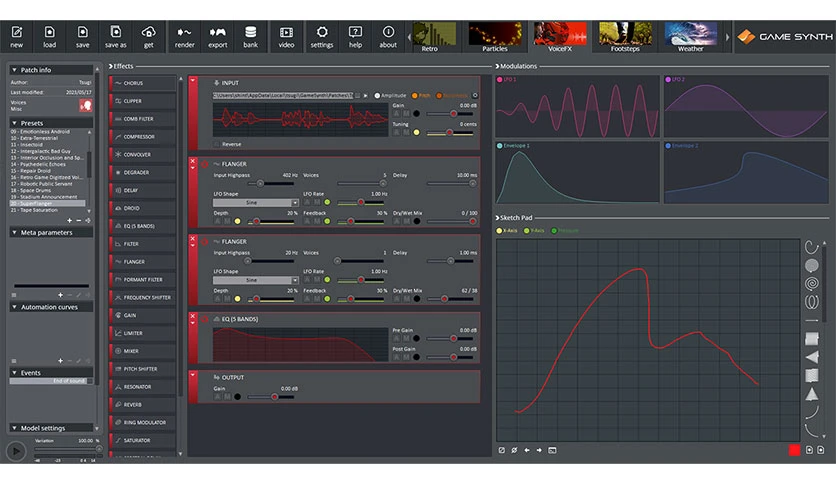Switch to the VoiceFX model tab
Image resolution: width=836 pixels, height=484 pixels.
[560, 37]
